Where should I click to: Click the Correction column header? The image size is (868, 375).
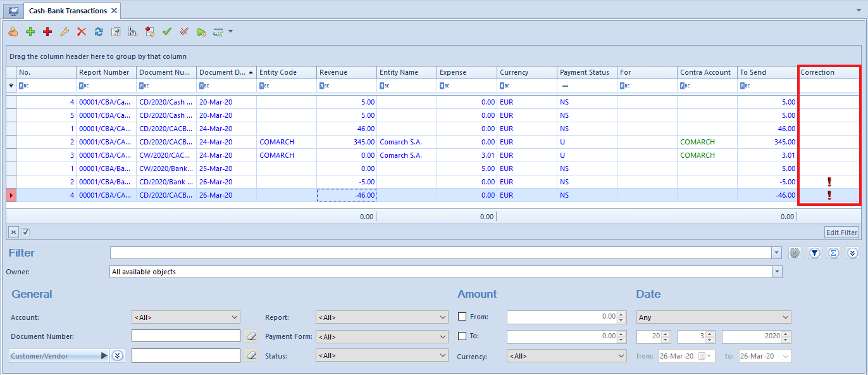(829, 72)
